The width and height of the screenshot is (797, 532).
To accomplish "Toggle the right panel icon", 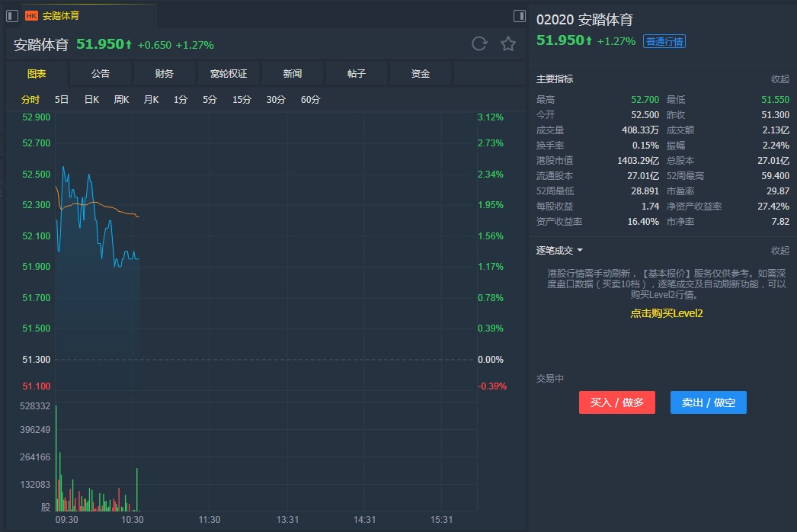I will [519, 16].
